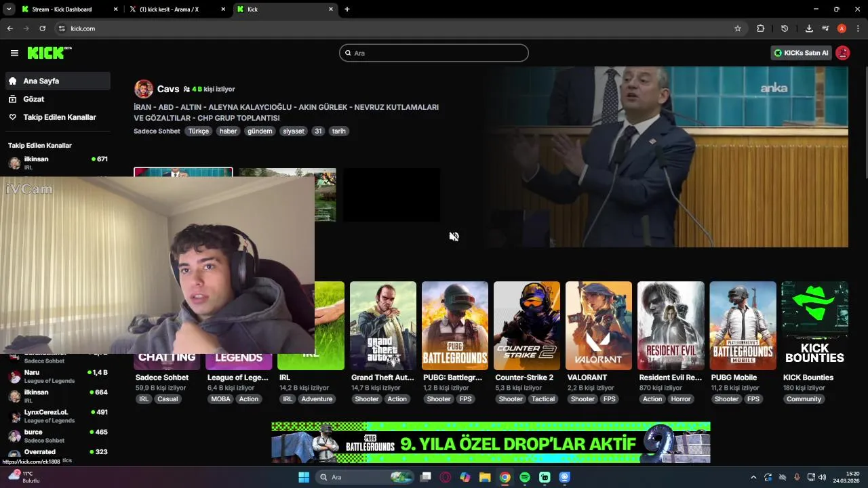Open Overrated channel in sidebar
The height and width of the screenshot is (488, 868).
tap(58, 455)
